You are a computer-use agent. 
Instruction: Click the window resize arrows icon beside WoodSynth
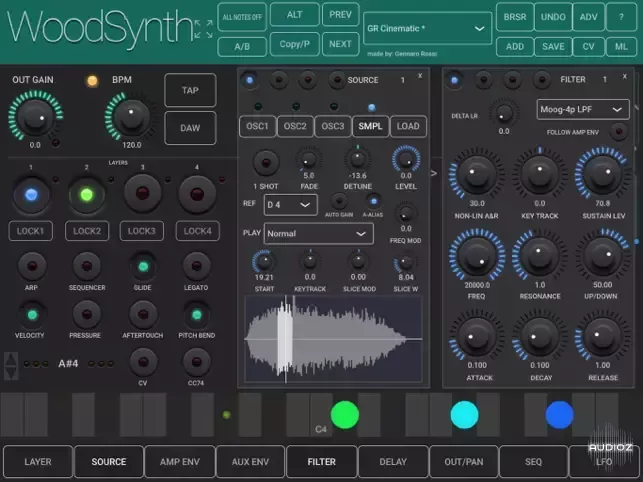[x=203, y=29]
